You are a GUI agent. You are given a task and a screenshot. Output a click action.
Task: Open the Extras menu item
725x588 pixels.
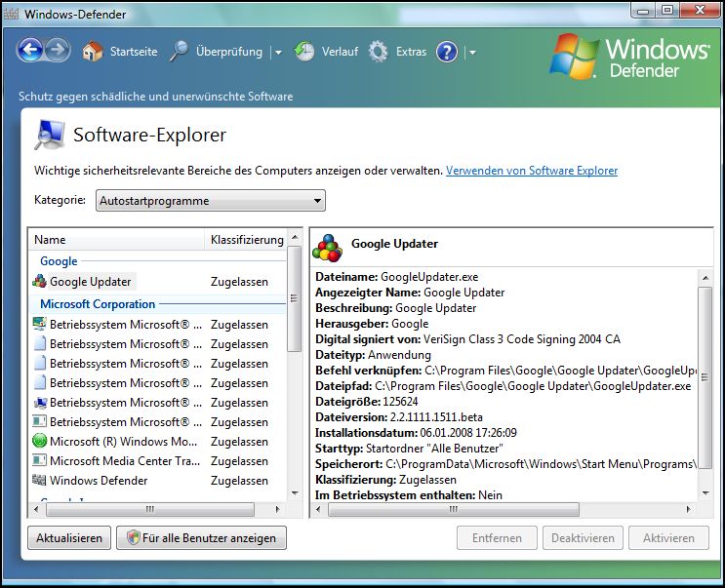411,52
